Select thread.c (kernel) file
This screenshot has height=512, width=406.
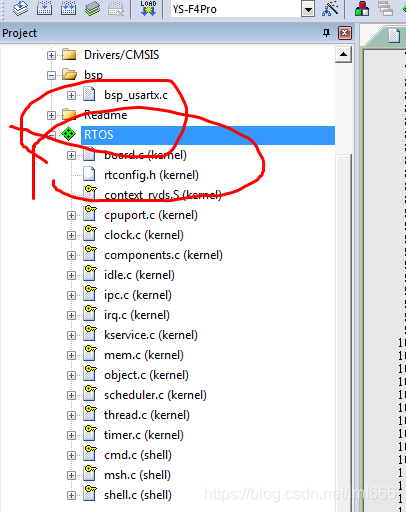point(147,415)
